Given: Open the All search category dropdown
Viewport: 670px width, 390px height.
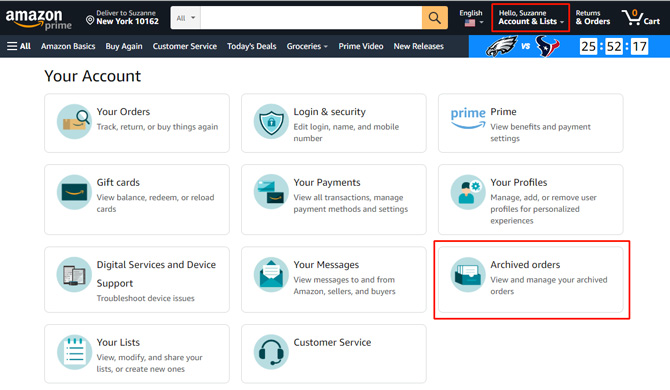Looking at the screenshot, I should 186,18.
